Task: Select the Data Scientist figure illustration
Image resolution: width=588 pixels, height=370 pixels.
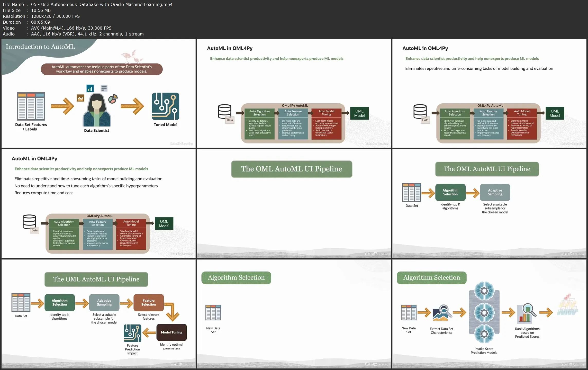Action: coord(97,110)
